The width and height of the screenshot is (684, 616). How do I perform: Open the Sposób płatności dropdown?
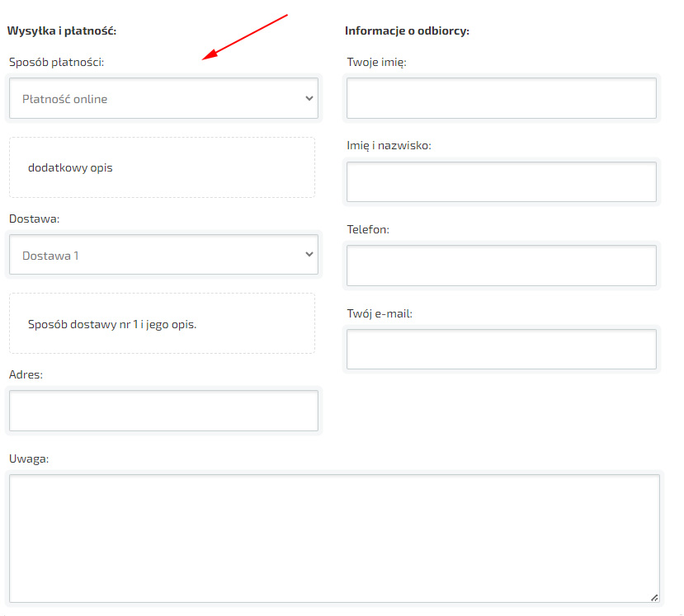pos(163,99)
